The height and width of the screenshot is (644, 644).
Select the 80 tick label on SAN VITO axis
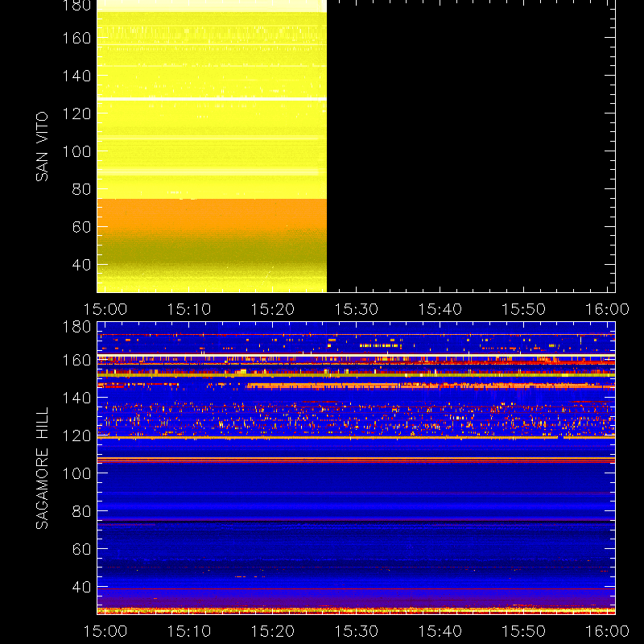[81, 189]
